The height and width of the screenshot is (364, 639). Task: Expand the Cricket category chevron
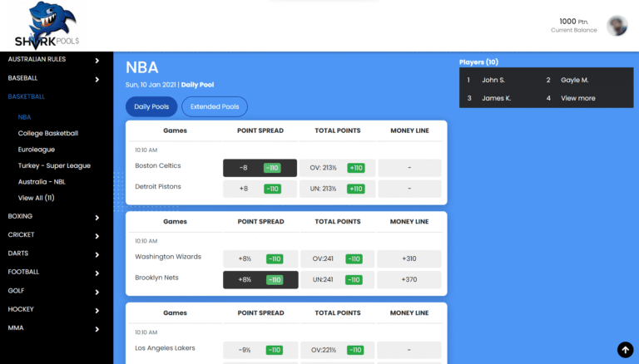pyautogui.click(x=97, y=235)
